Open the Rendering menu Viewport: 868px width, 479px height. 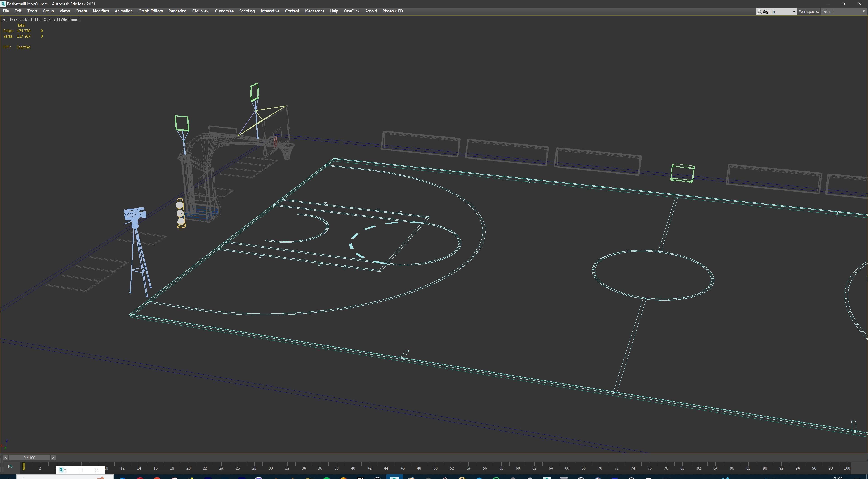coord(177,11)
